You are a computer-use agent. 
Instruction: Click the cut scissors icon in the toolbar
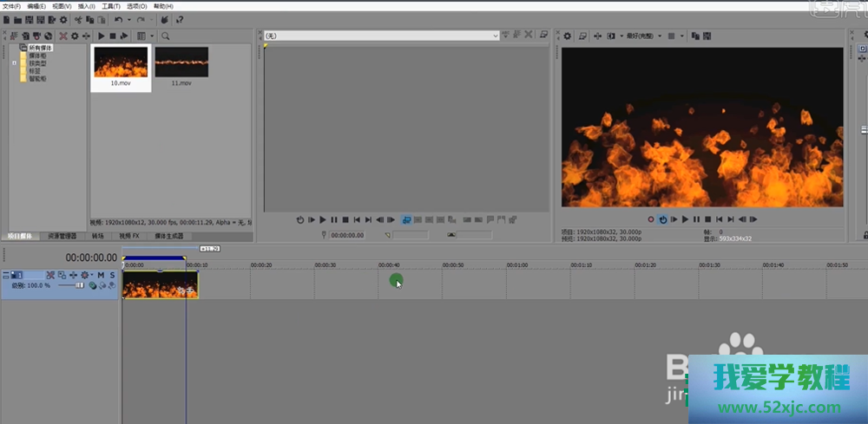78,19
